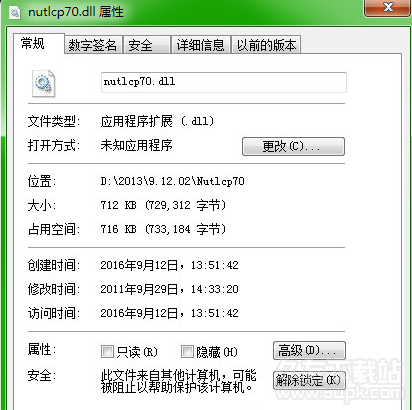The height and width of the screenshot is (410, 412).
Task: Click the 创建时间 date value
Action: pos(169,265)
